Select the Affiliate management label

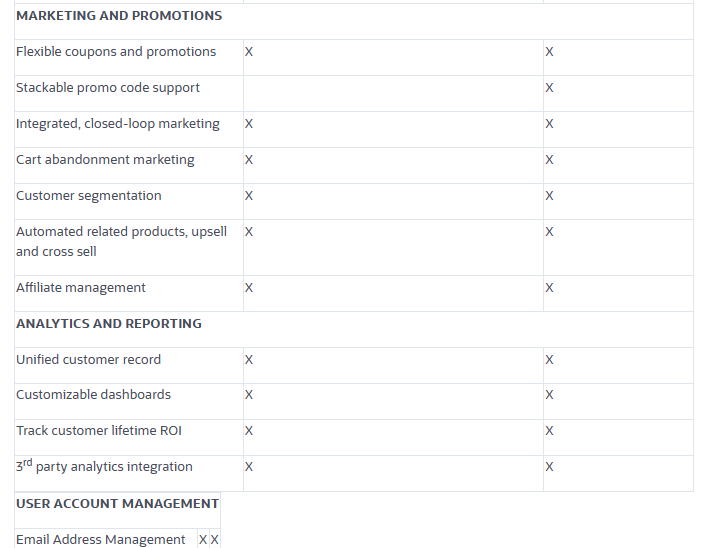click(81, 288)
